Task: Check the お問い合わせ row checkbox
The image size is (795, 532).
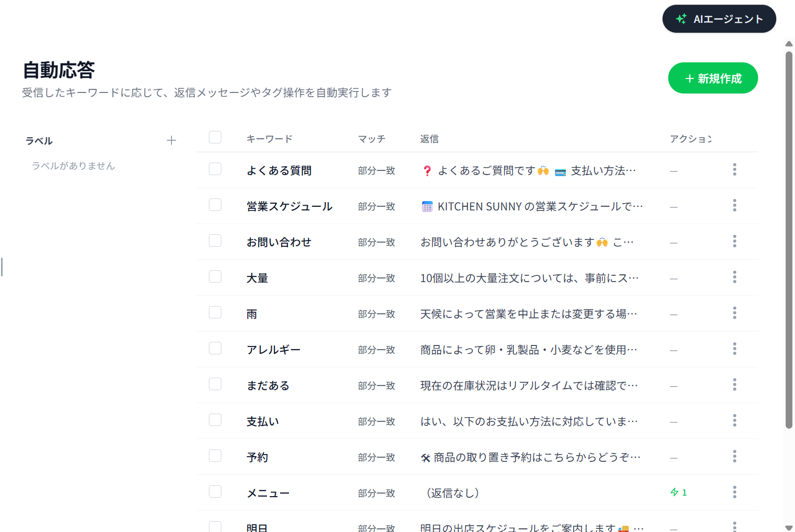Action: pos(215,241)
